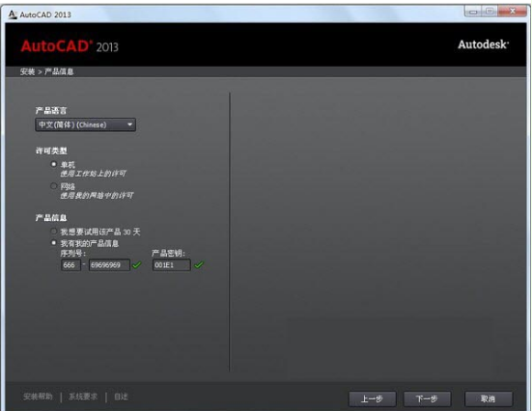This screenshot has height=411, width=532.
Task: Click the 69696969 serial number field
Action: click(x=109, y=265)
